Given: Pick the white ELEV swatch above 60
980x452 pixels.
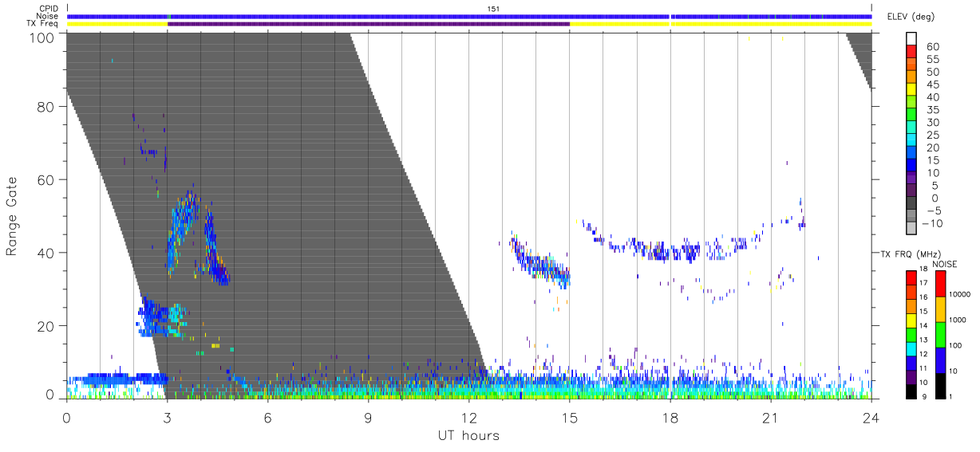Looking at the screenshot, I should (911, 39).
